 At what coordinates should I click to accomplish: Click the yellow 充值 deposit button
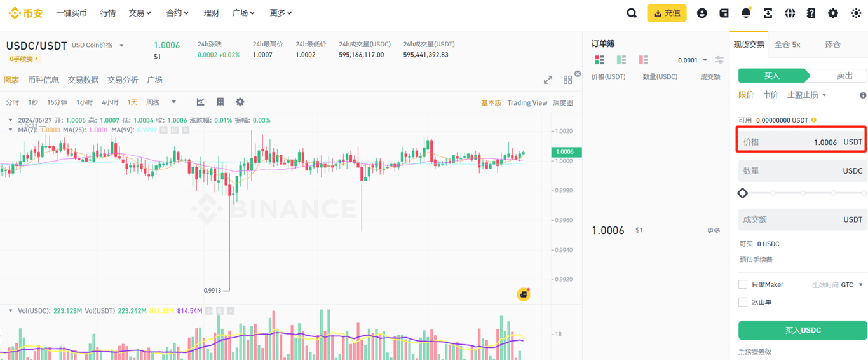pyautogui.click(x=667, y=13)
